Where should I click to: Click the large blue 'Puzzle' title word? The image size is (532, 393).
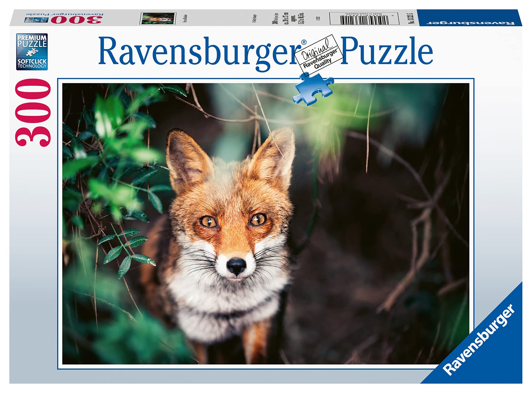[x=387, y=51]
